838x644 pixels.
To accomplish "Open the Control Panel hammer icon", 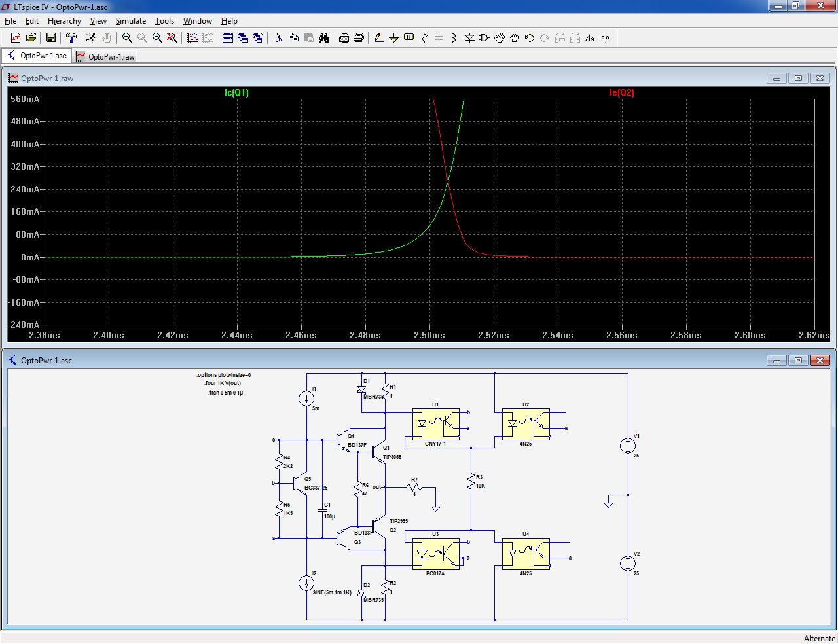I will (71, 38).
